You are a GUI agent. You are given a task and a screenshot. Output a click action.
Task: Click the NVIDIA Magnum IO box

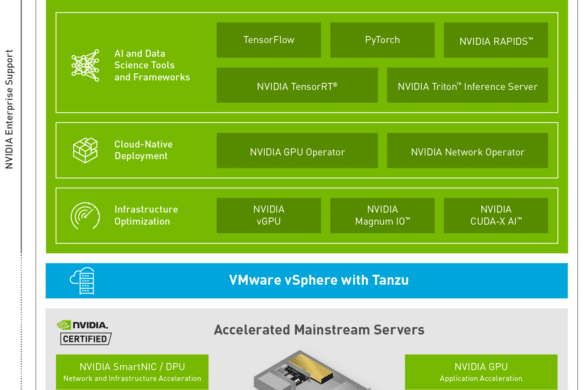click(x=382, y=215)
